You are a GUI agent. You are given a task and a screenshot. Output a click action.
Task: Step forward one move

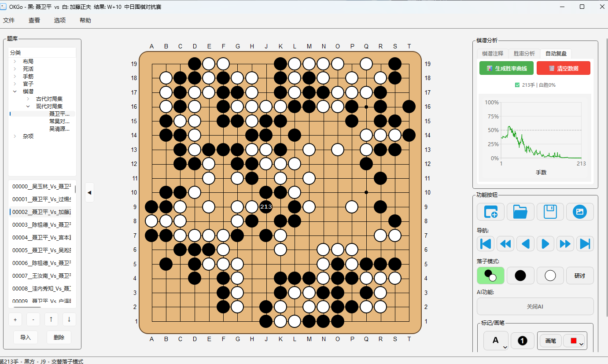coord(545,243)
